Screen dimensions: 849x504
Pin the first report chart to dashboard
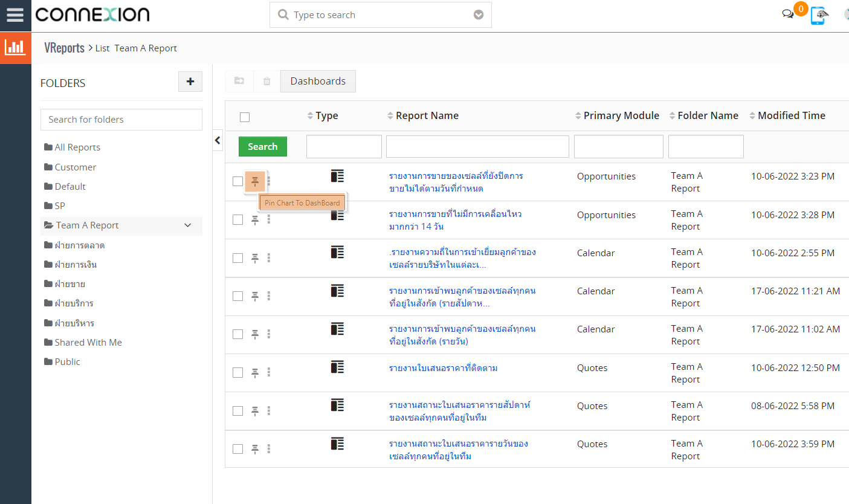[255, 181]
